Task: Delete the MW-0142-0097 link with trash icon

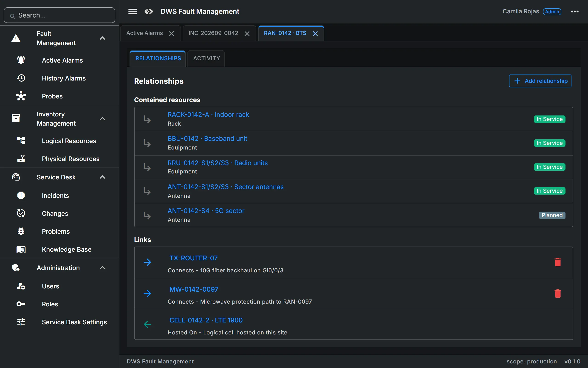Action: pos(558,293)
